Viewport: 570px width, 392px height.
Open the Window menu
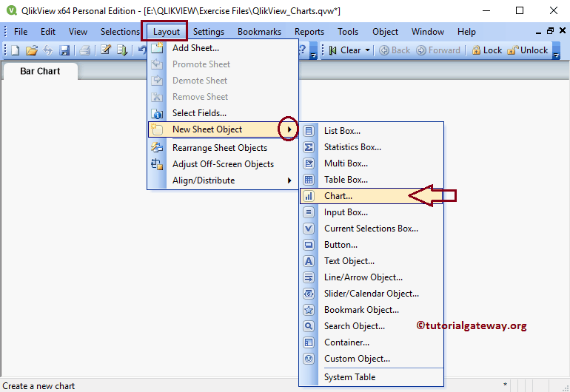click(x=428, y=32)
